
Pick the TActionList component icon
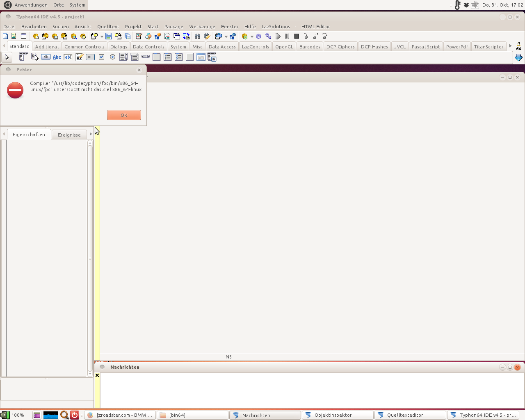(212, 57)
